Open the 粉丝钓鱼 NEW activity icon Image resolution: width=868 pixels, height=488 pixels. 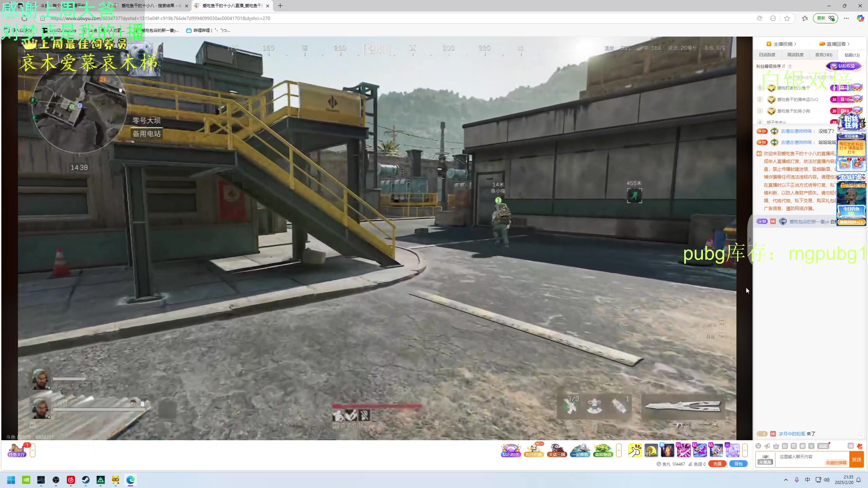(534, 450)
